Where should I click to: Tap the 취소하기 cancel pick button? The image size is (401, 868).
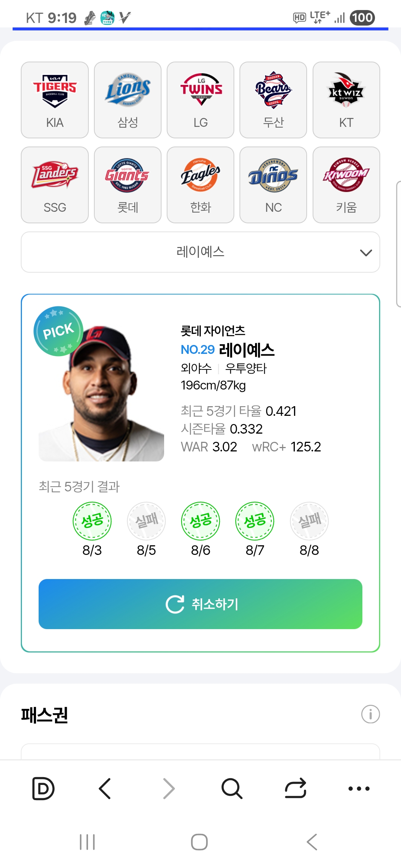[x=200, y=604]
